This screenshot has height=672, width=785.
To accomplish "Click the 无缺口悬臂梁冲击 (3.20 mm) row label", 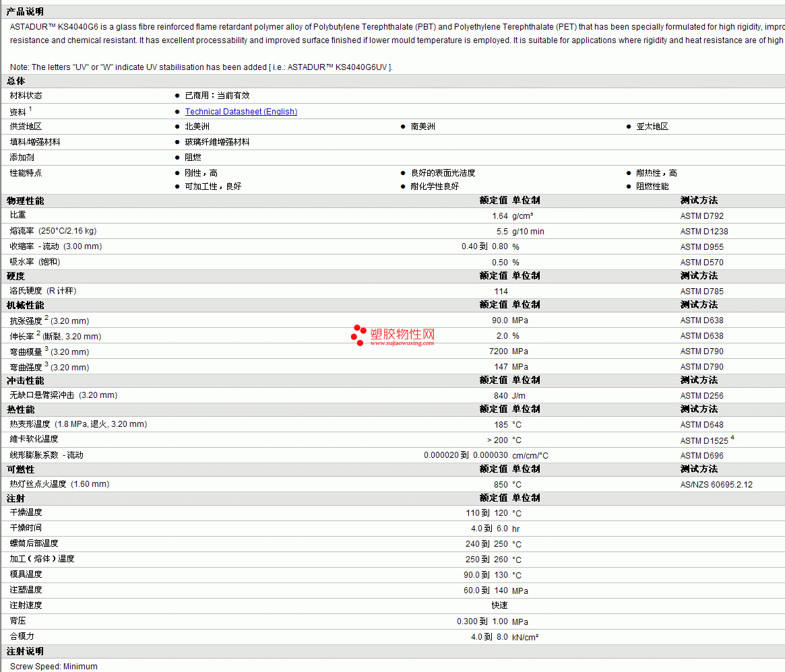I will (x=63, y=395).
